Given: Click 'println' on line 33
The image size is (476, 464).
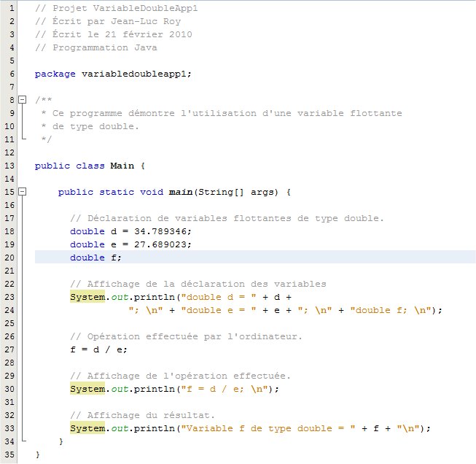Looking at the screenshot, I should click(x=155, y=428).
